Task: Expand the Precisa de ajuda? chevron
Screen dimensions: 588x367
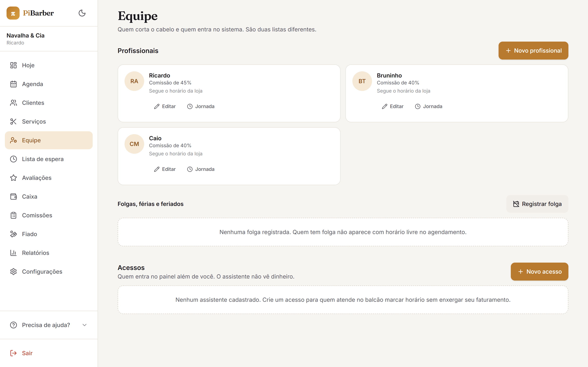Action: (x=85, y=325)
